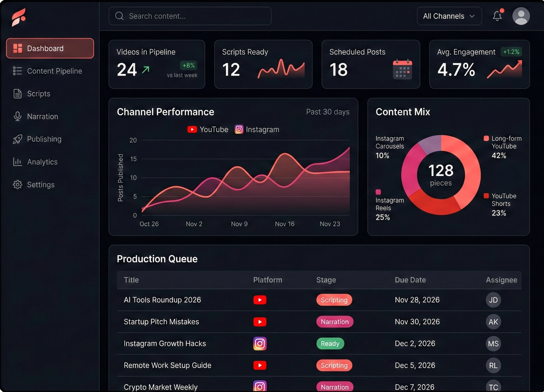
Task: Open Content Pipeline from the sidebar
Action: (x=55, y=71)
